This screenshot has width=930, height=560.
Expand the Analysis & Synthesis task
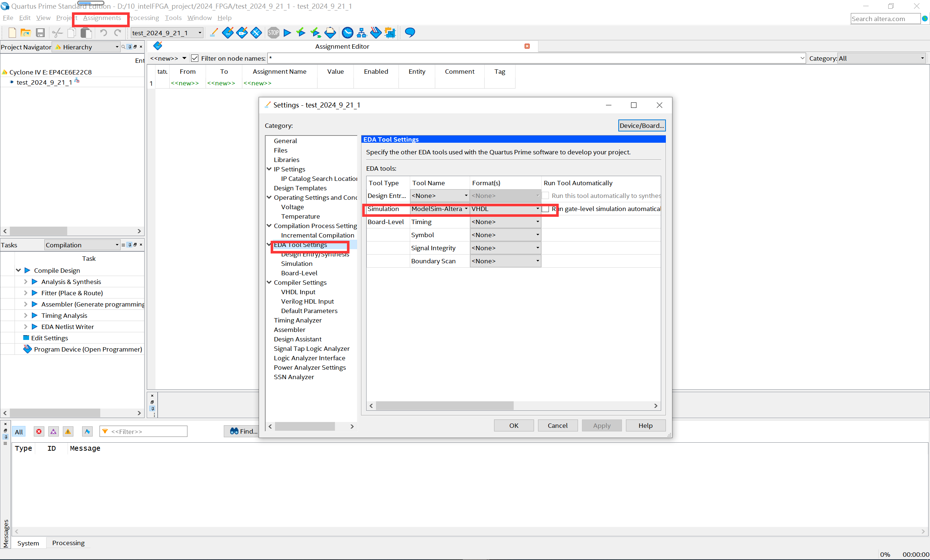pyautogui.click(x=26, y=282)
